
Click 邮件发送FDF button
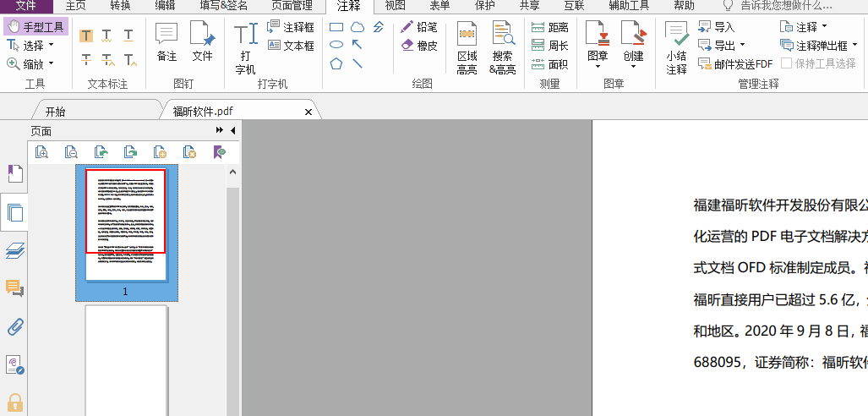735,64
